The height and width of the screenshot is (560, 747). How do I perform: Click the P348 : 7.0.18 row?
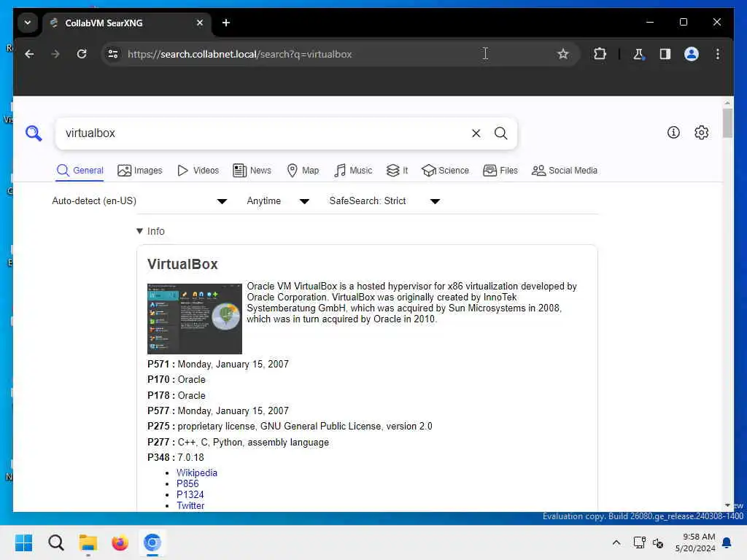tap(176, 458)
